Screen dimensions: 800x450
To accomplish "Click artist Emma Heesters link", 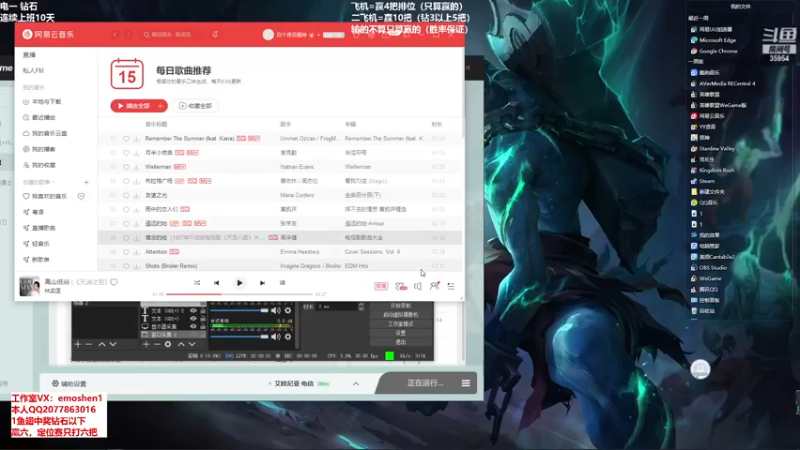I will [299, 252].
